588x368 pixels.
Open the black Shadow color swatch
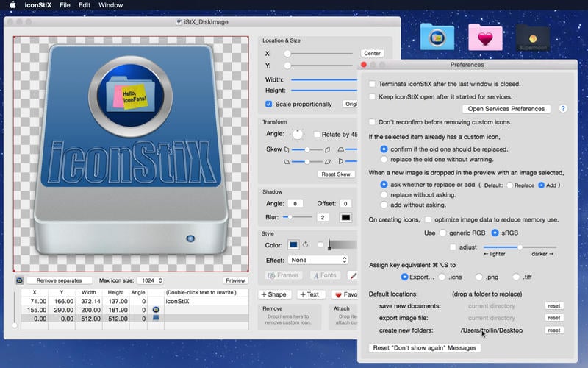(345, 217)
